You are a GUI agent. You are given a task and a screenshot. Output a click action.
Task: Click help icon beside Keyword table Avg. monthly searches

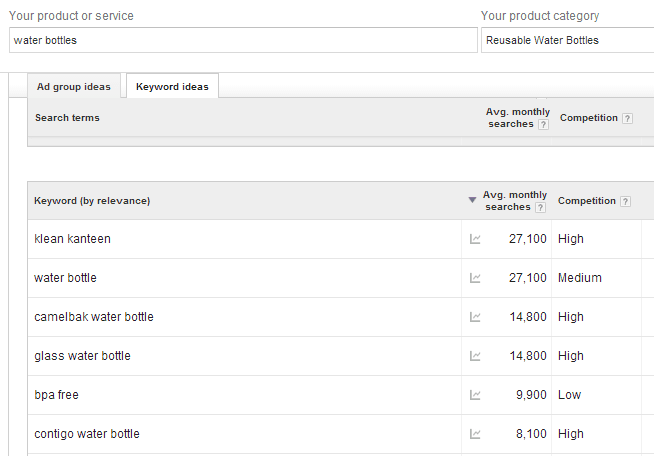point(540,207)
